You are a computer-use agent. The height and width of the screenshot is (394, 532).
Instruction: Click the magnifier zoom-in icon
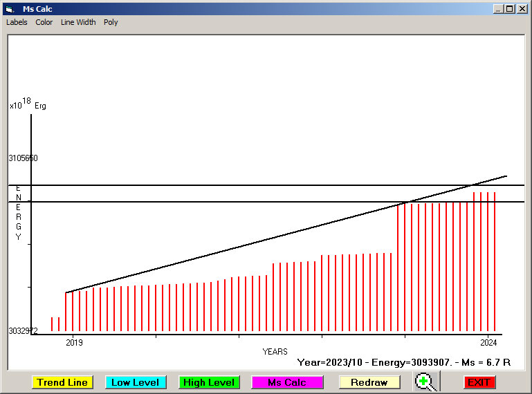tap(425, 382)
